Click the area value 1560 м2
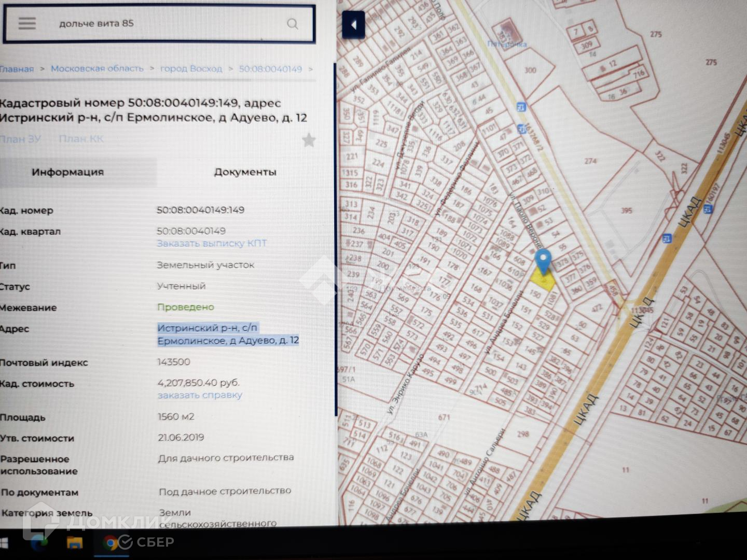The width and height of the screenshot is (747, 560). [x=176, y=416]
